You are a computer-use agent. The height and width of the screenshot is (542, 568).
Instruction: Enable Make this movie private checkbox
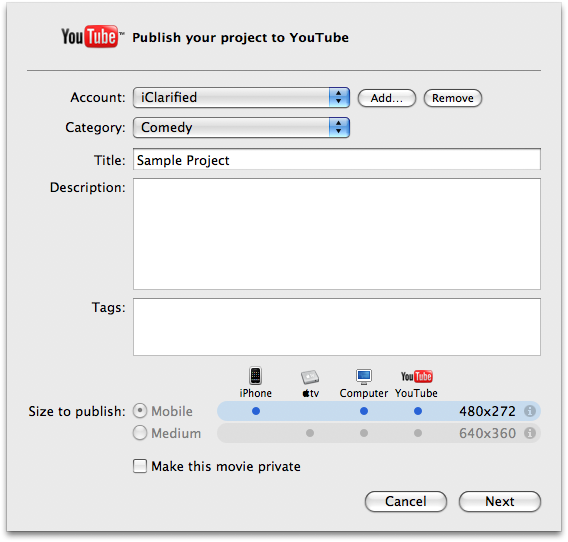pyautogui.click(x=140, y=466)
